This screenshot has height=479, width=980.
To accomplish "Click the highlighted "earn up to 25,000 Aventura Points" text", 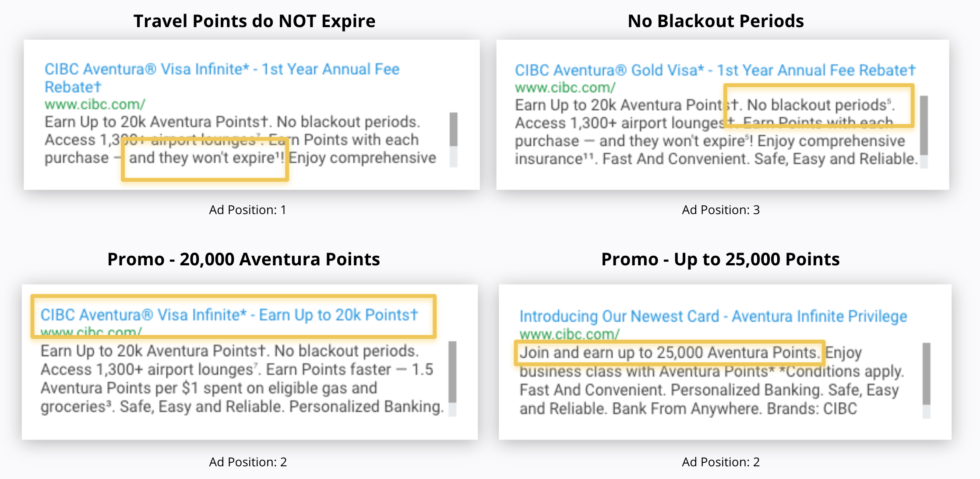I will [x=669, y=352].
